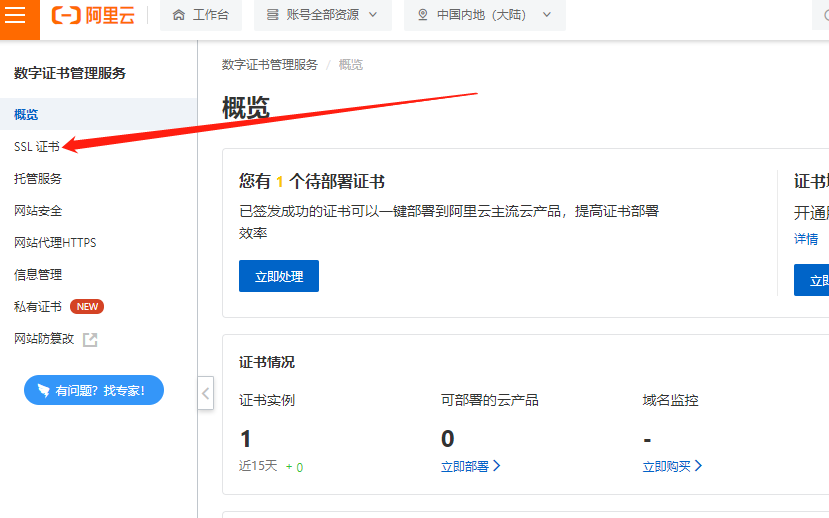Click the 详情 link
The width and height of the screenshot is (829, 518).
click(806, 239)
